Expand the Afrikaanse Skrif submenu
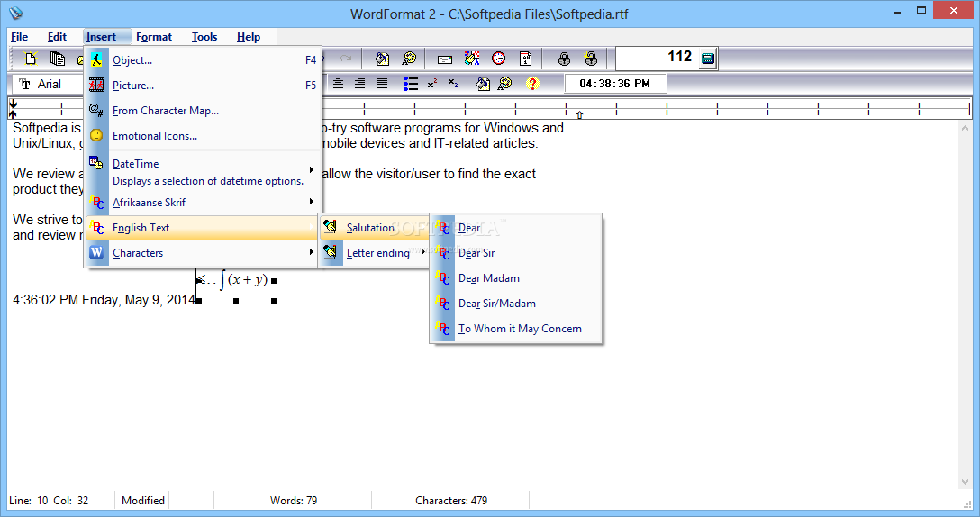This screenshot has height=517, width=980. point(203,203)
